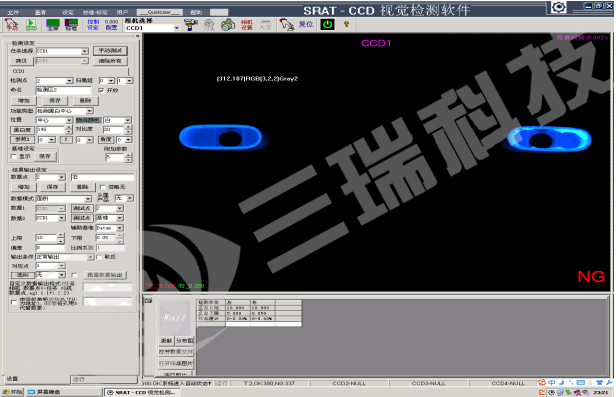Increase the 黑白度 value with up arrow

click(x=68, y=128)
